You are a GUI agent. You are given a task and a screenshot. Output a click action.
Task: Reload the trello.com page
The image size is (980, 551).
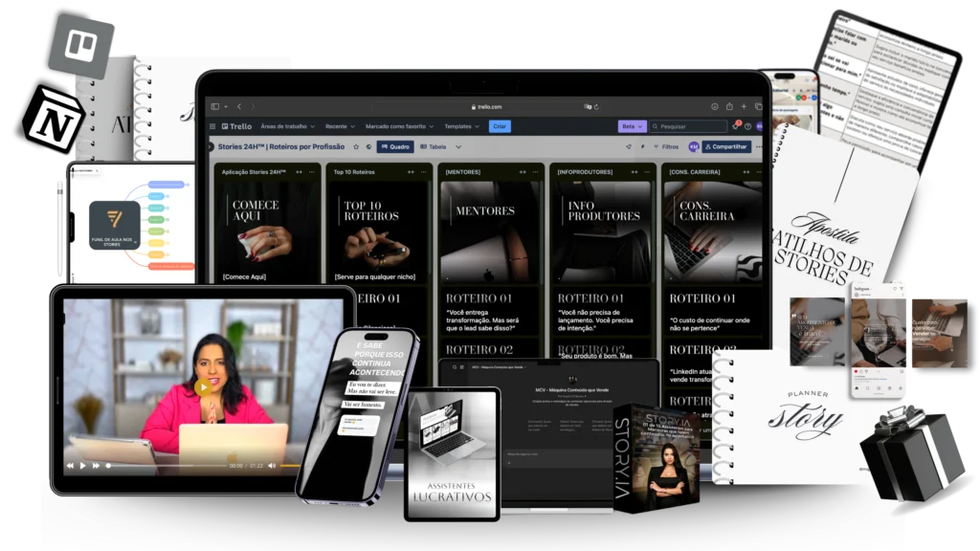pos(596,107)
